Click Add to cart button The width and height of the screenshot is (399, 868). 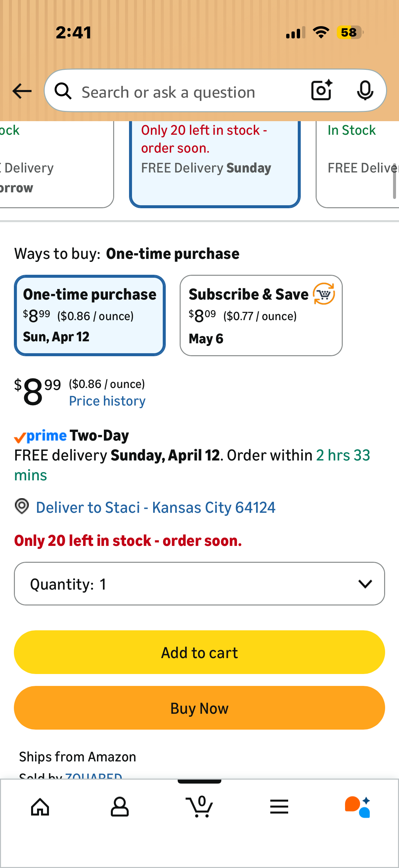click(199, 652)
